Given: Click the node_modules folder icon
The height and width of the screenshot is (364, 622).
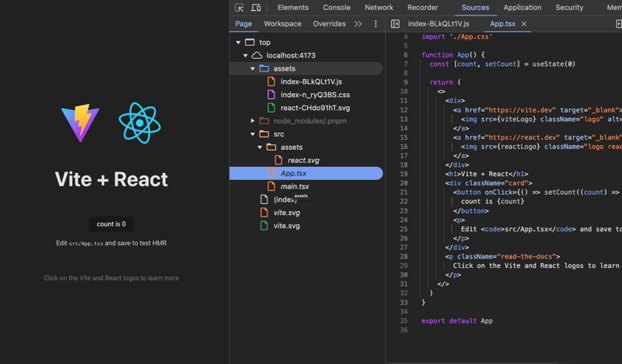Looking at the screenshot, I should [x=264, y=121].
